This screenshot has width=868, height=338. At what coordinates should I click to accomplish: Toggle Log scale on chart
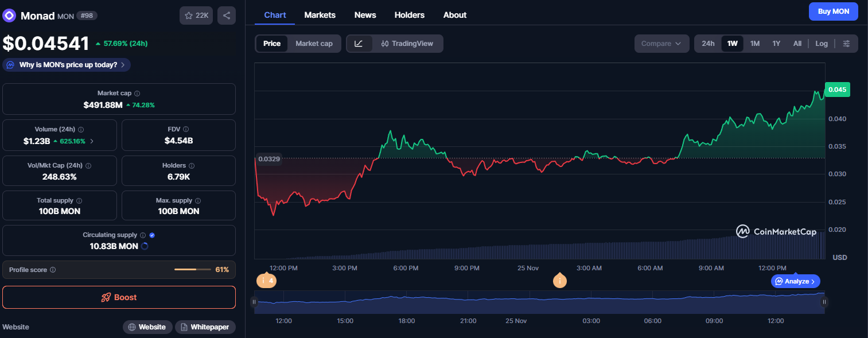coord(822,44)
